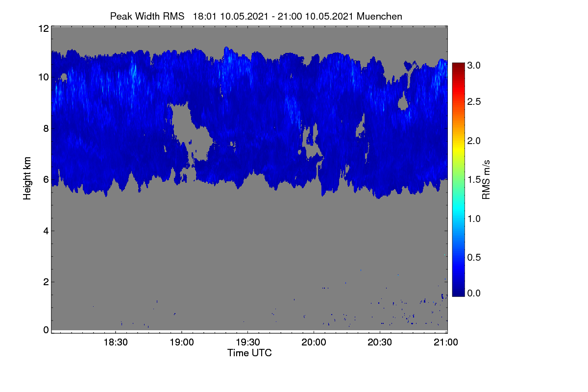
Task: Click the RMS color scale bar
Action: [458, 179]
